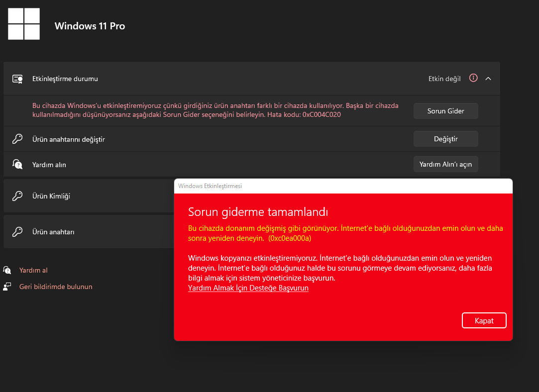Screen dimensions: 539x392
Task: Click the Yardım alın row label
Action: click(49, 165)
